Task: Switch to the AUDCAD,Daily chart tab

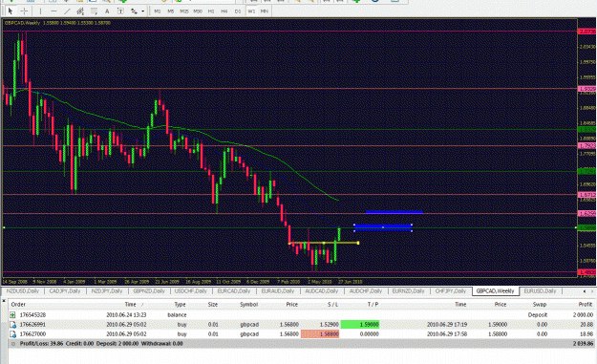Action: click(322, 290)
